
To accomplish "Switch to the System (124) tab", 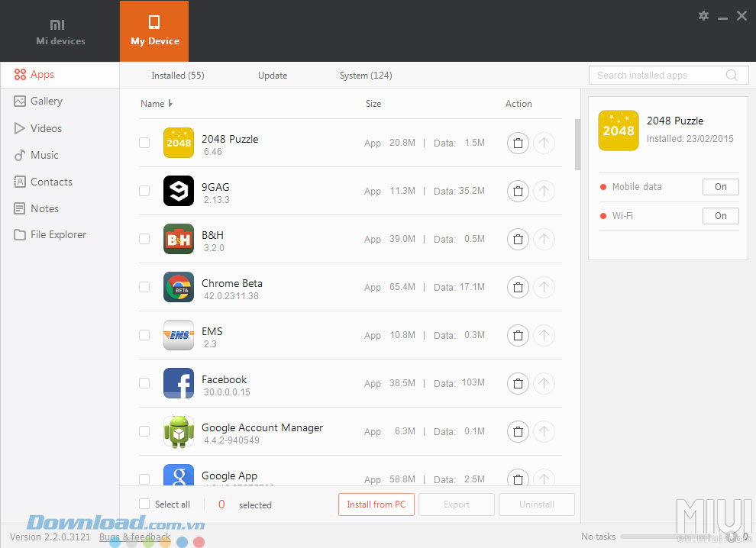I will coord(366,76).
